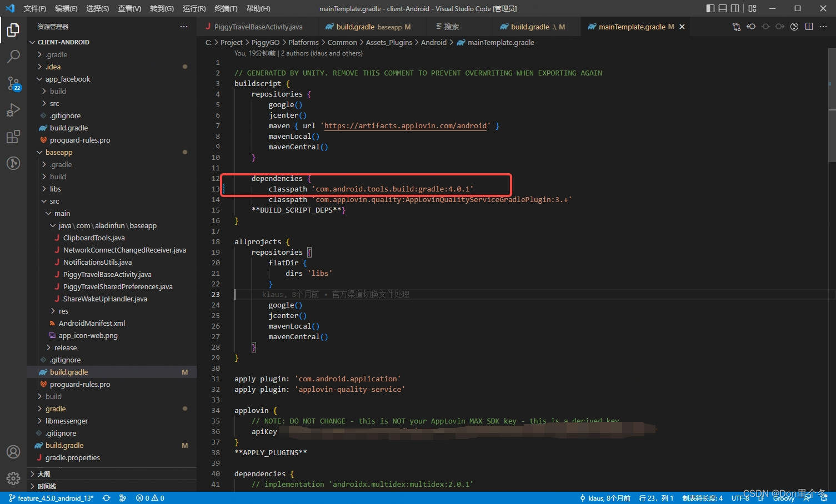Open explorer panel more actions ellipsis
The height and width of the screenshot is (504, 836).
[x=184, y=27]
